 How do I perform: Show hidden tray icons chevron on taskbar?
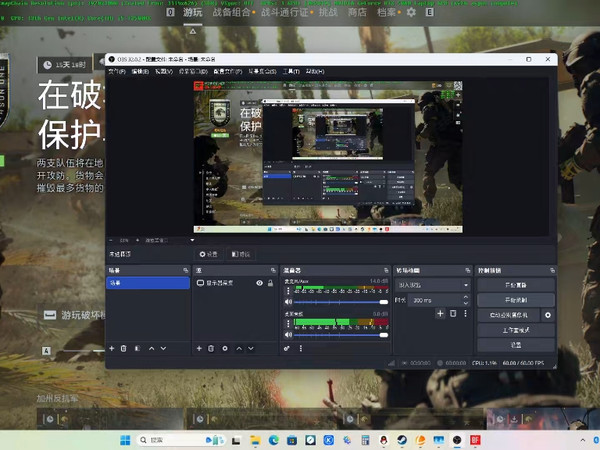[x=583, y=440]
